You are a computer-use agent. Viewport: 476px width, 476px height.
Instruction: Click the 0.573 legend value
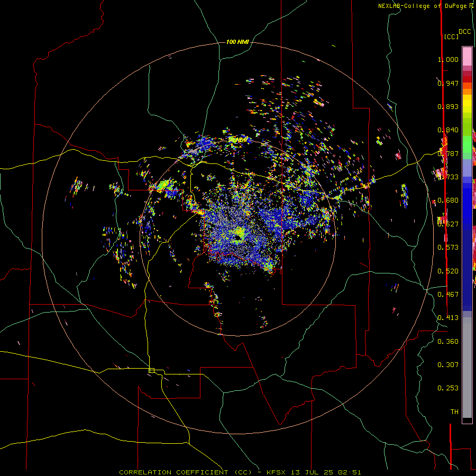tap(448, 247)
